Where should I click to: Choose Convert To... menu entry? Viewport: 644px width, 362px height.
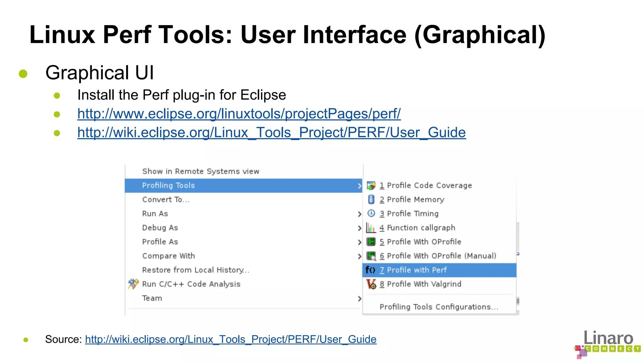click(x=244, y=200)
